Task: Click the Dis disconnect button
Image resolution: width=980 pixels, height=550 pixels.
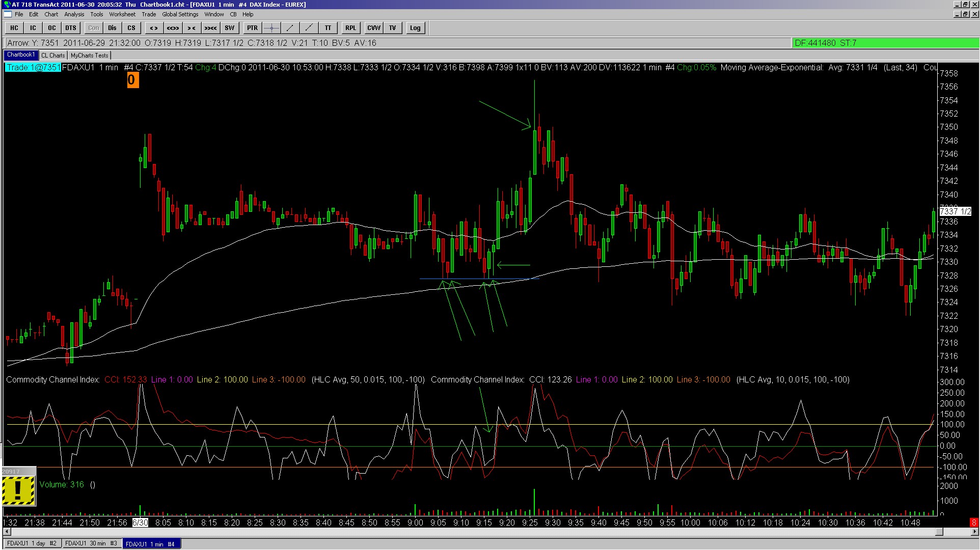Action: [112, 28]
